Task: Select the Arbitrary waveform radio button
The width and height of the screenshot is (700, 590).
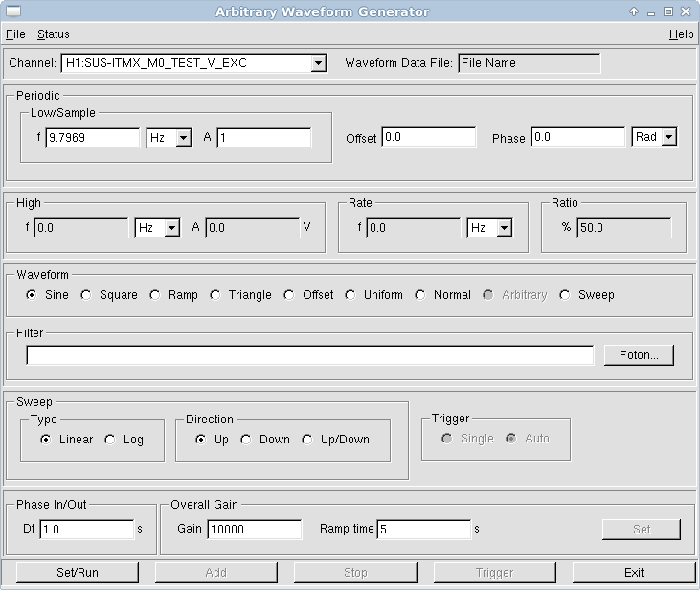Action: 488,295
